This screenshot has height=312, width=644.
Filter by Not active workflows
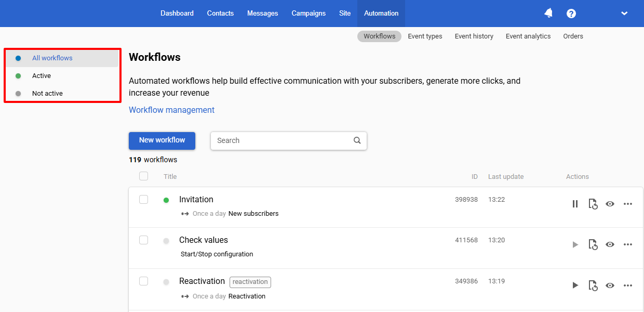point(63,94)
